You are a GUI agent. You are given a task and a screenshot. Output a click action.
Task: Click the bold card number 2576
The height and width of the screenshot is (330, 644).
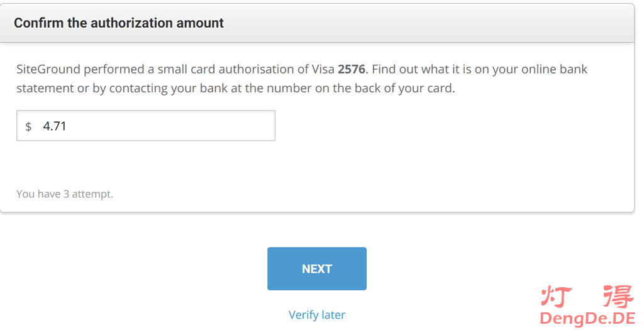pyautogui.click(x=352, y=69)
